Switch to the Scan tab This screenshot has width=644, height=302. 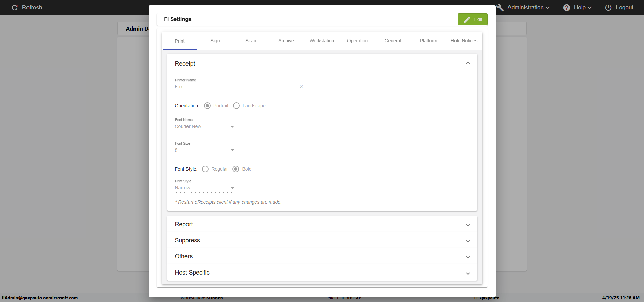point(251,41)
